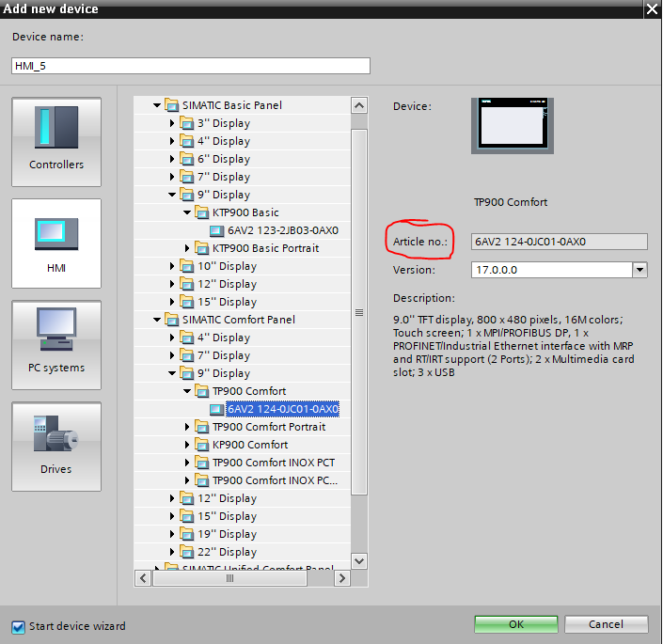Screen dimensions: 663x644
Task: Click the Article no. field value
Action: pos(559,242)
